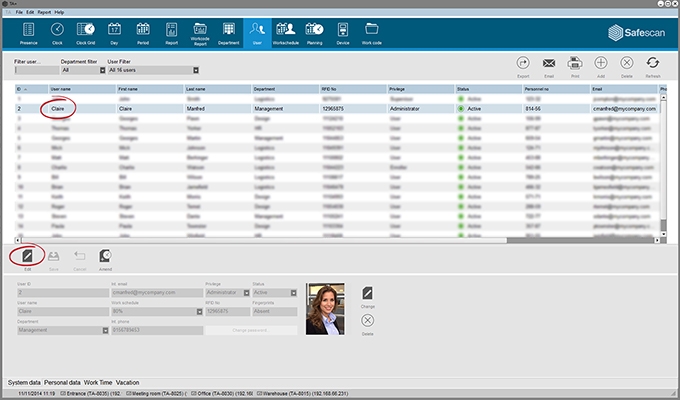Refresh the user table
The image size is (680, 400).
tap(653, 65)
